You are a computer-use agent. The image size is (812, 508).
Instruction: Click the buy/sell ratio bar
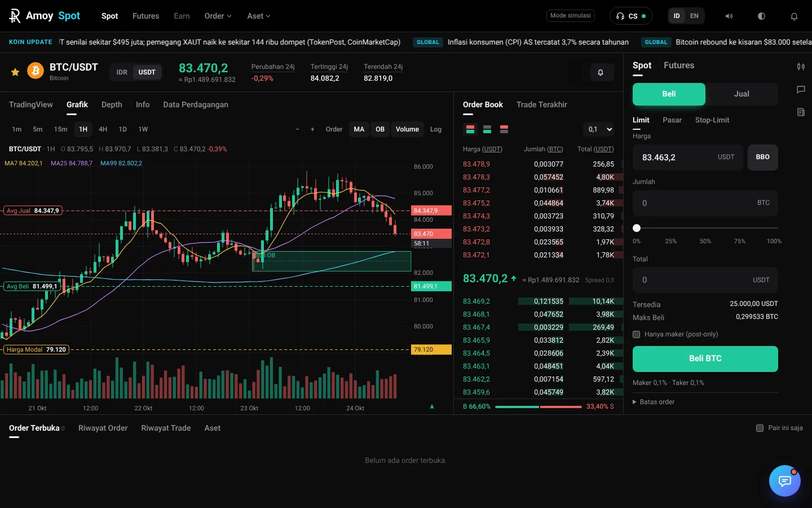(x=539, y=406)
